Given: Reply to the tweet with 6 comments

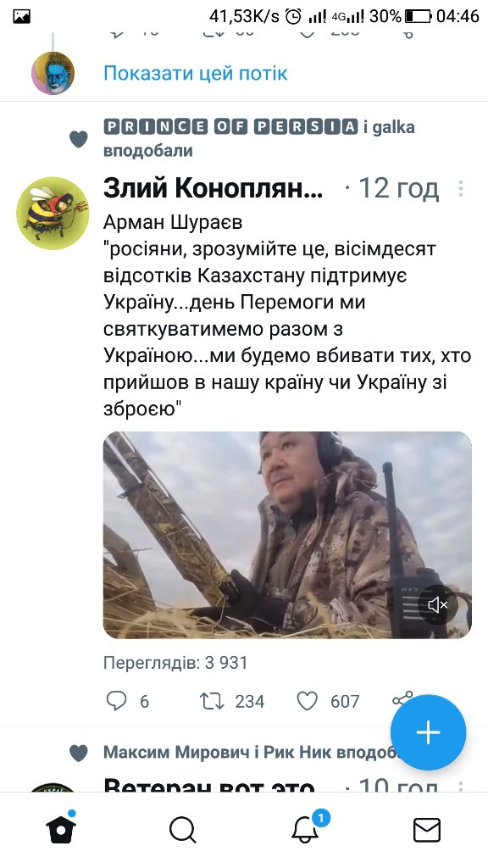Looking at the screenshot, I should click(116, 701).
